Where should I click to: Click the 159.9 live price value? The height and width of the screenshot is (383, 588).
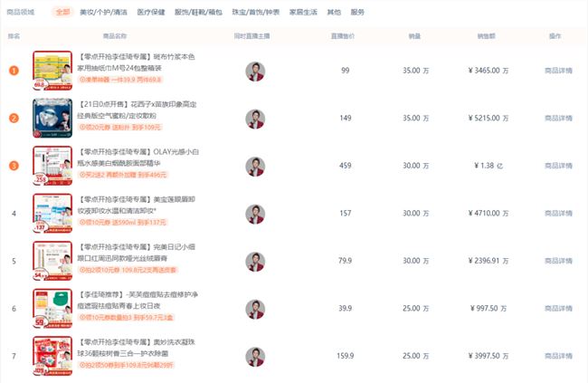point(345,356)
